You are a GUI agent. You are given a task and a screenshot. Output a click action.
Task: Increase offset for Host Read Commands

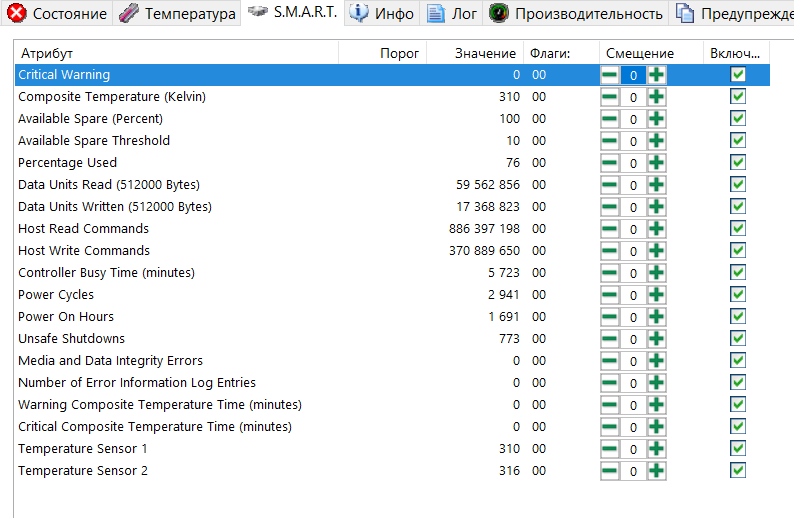[x=656, y=229]
